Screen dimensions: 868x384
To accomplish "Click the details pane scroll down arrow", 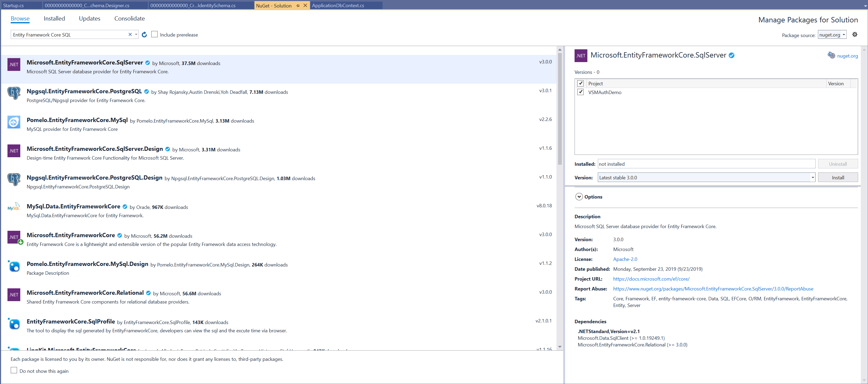I will point(864,380).
